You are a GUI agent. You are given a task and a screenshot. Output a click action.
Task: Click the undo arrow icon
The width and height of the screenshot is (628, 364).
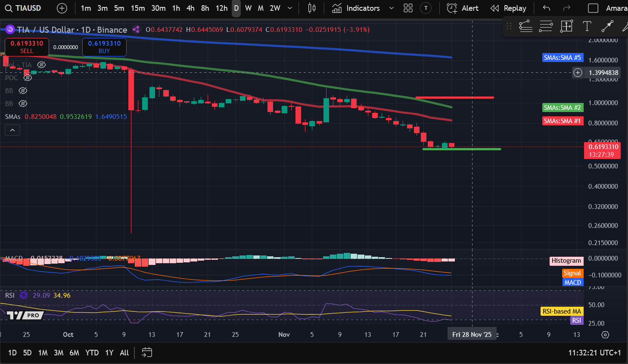[546, 8]
